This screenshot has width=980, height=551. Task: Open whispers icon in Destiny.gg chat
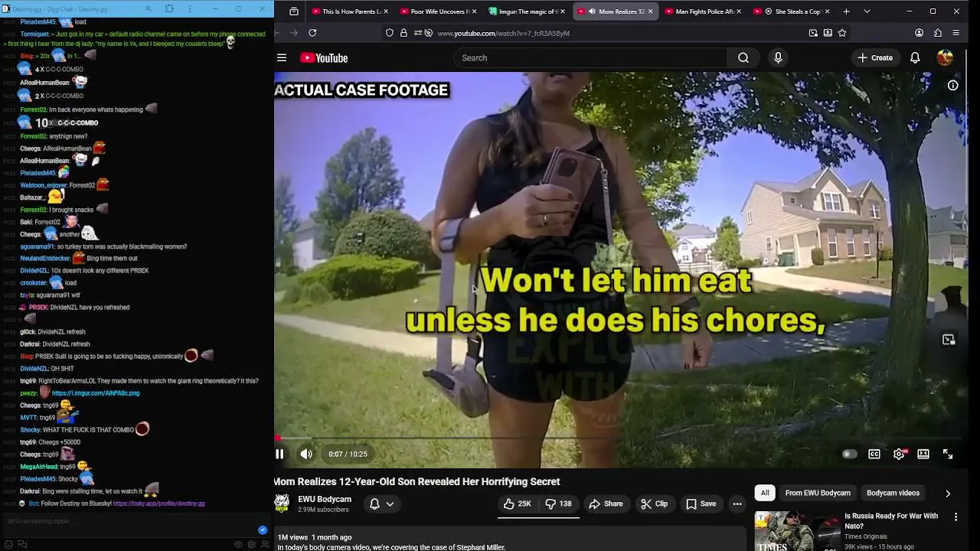pyautogui.click(x=22, y=545)
